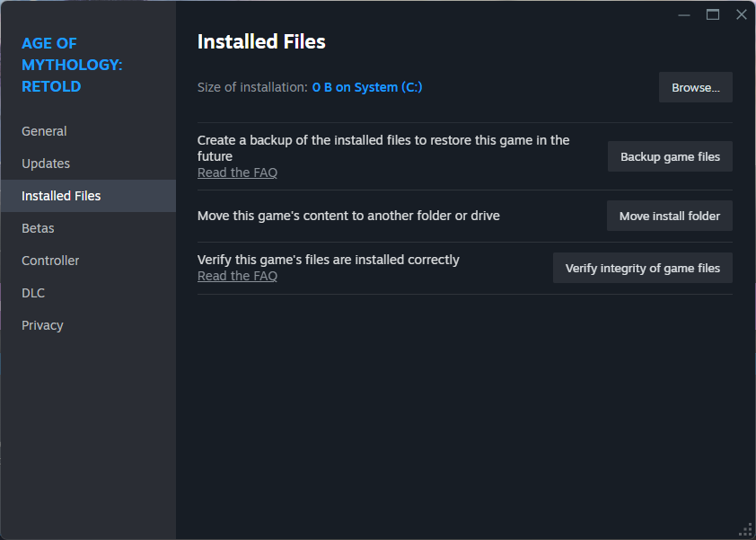Go to the Controller tab
This screenshot has height=540, width=756.
tap(50, 261)
